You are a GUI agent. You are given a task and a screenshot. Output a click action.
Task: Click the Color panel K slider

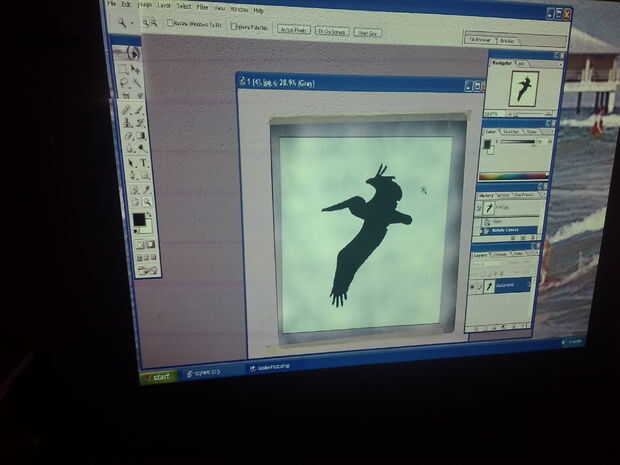tap(519, 141)
